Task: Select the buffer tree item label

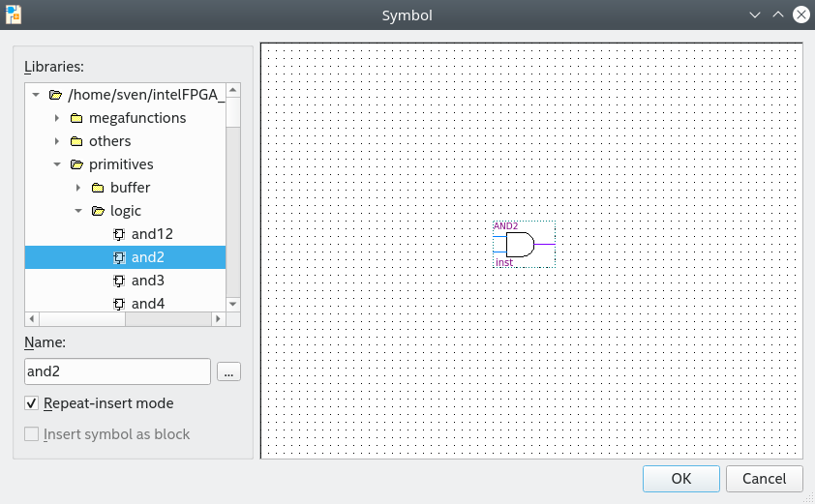Action: point(130,188)
